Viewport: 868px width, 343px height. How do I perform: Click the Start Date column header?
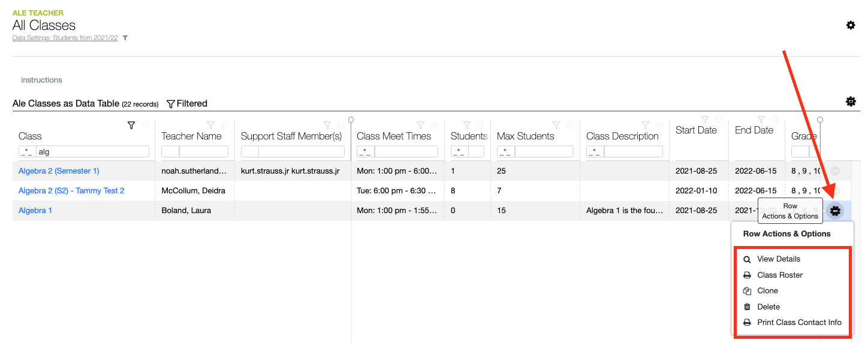pyautogui.click(x=696, y=130)
